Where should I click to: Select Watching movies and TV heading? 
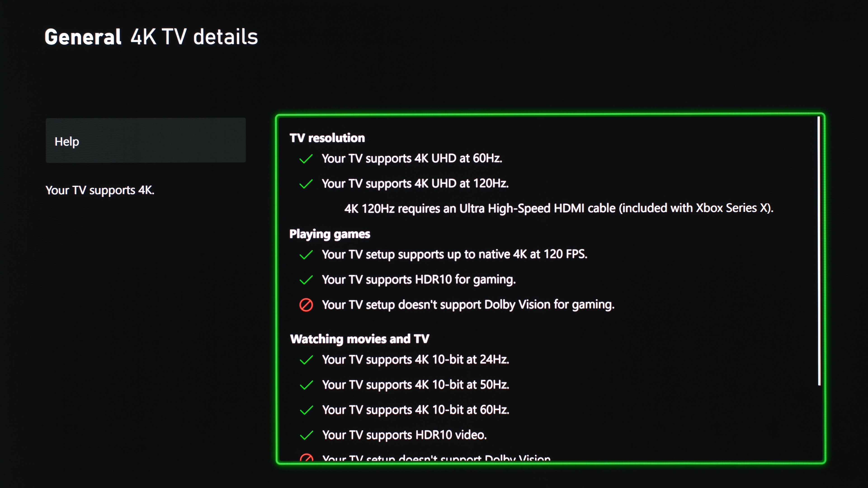[x=360, y=339]
